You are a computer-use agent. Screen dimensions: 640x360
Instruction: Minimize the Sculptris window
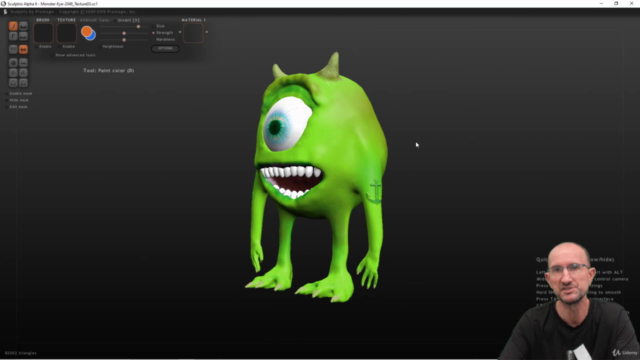(x=601, y=4)
